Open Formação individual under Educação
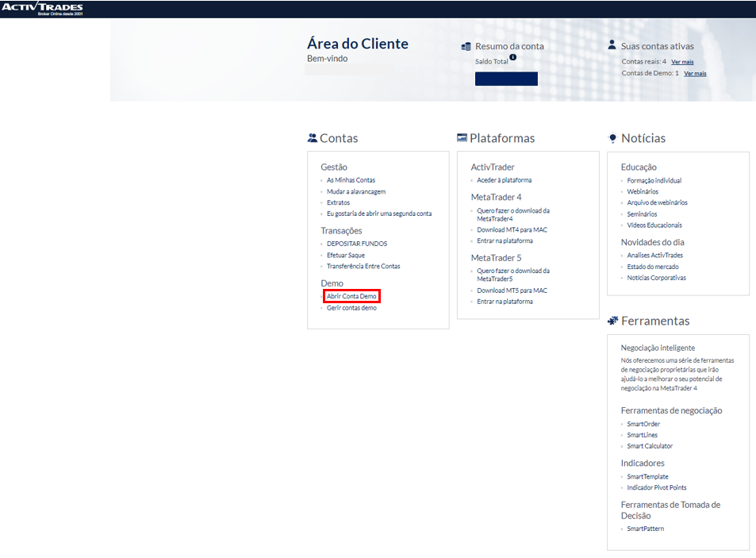This screenshot has height=558, width=756. coord(654,181)
